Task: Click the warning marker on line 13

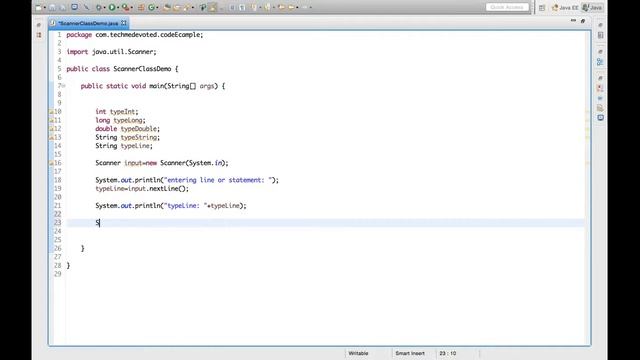Action: [x=51, y=137]
